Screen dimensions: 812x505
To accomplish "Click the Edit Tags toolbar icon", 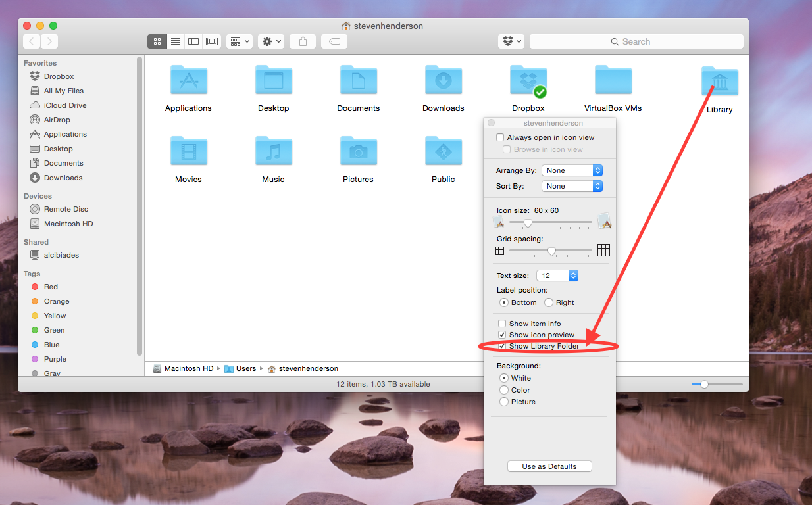I will pos(334,41).
